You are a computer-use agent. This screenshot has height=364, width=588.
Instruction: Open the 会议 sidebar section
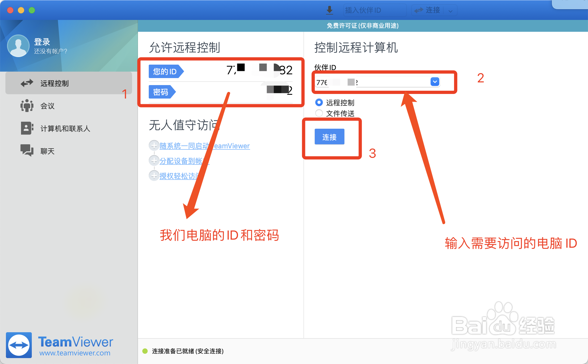tap(48, 106)
